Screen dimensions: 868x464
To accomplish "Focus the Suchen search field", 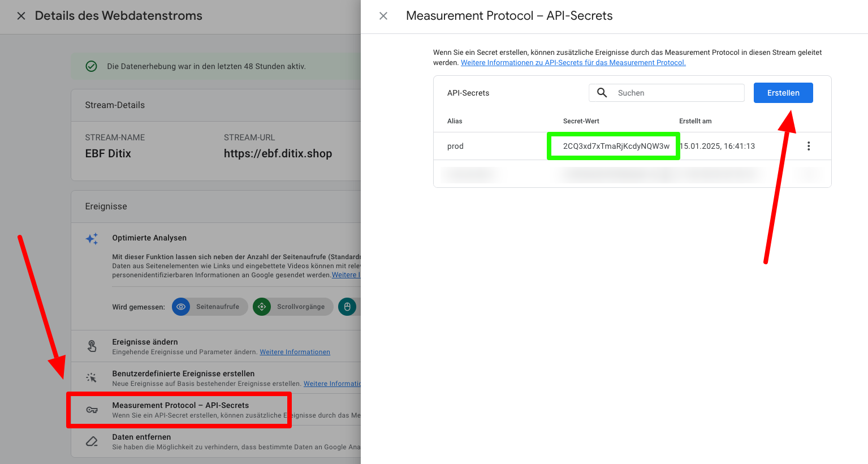I will [x=667, y=93].
